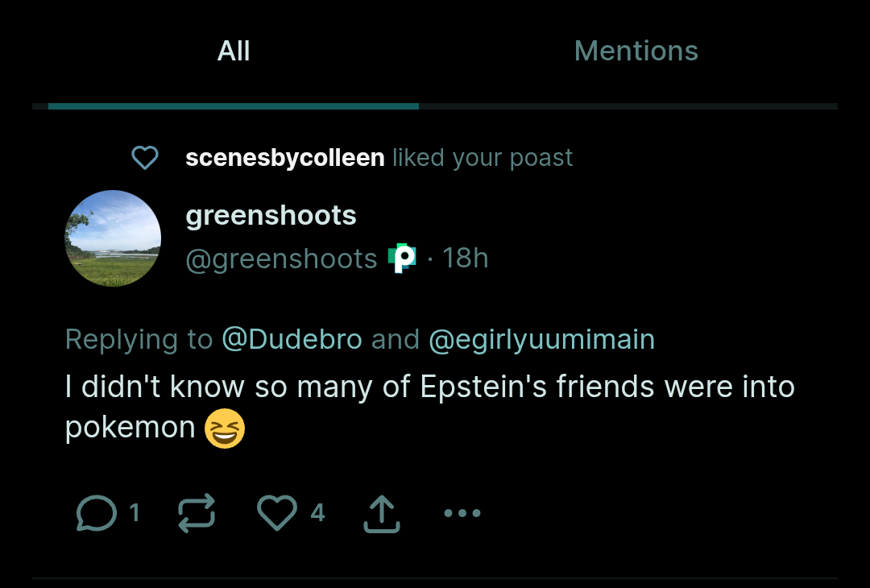Viewport: 870px width, 588px height.
Task: Click the @greenshoots handle
Action: tap(281, 259)
